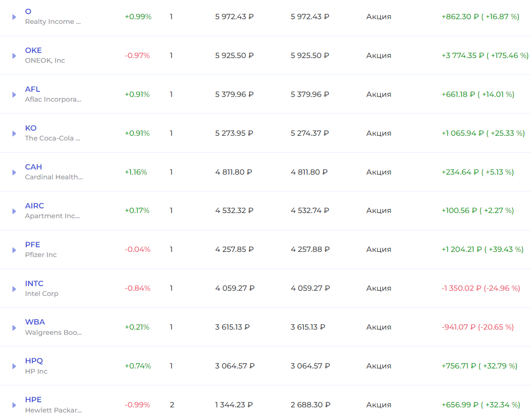The width and height of the screenshot is (531, 420).
Task: Click the daily change '+0.99%' for O
Action: coord(138,16)
